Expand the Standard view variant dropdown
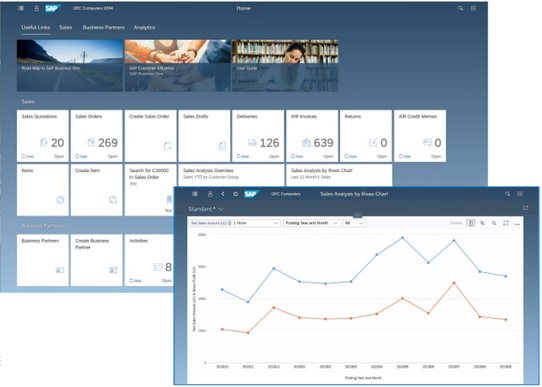Viewport: 542px width, 387px height. click(206, 209)
